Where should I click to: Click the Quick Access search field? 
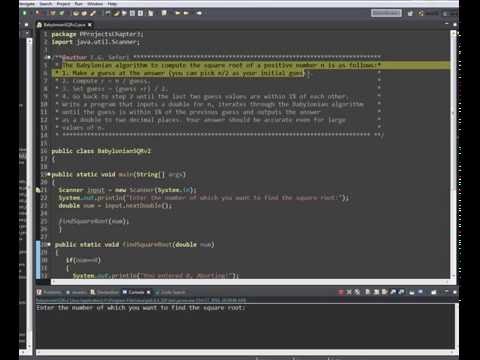pos(386,13)
